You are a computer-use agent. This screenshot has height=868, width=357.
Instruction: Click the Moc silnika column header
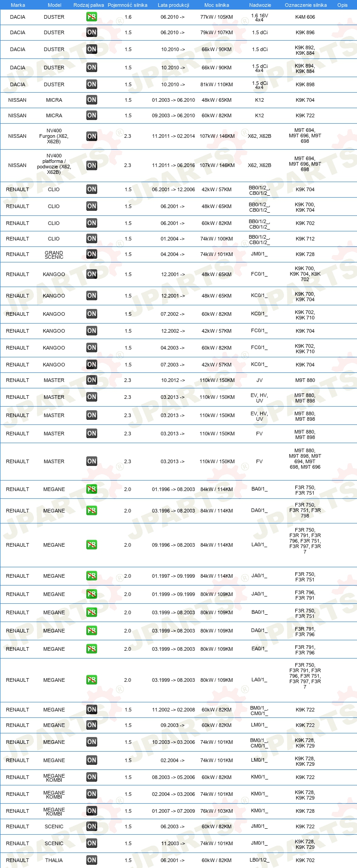217,5
